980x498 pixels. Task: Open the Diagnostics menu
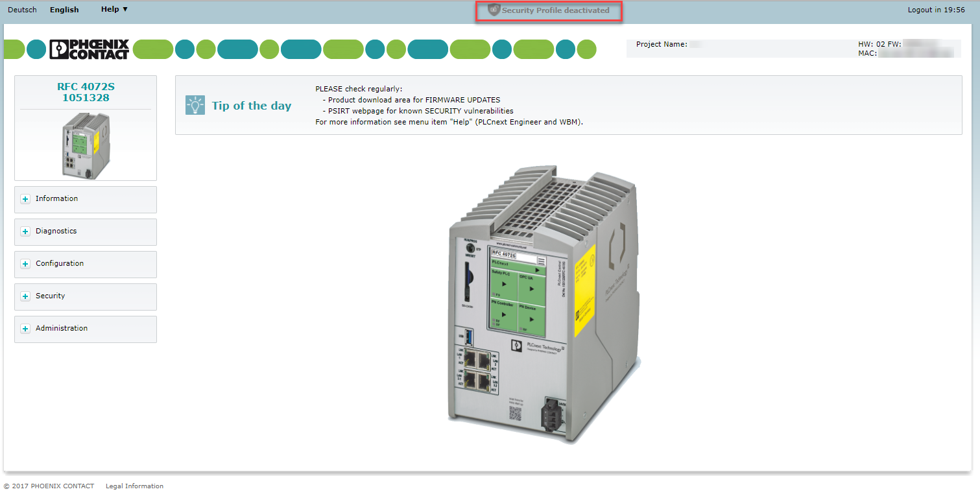(x=86, y=231)
